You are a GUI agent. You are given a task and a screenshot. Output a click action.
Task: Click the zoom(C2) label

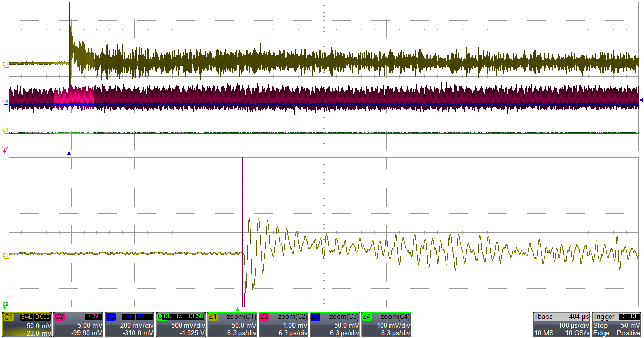point(292,317)
